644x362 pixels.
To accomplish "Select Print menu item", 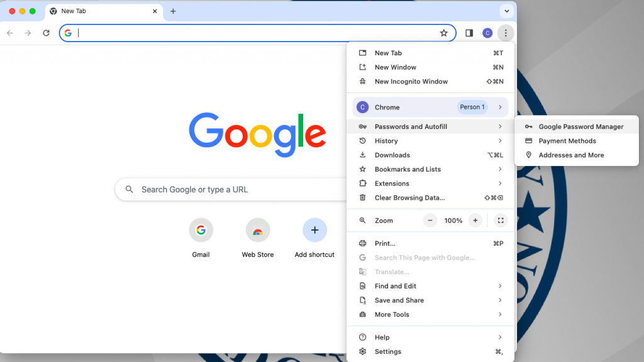I will coord(430,243).
